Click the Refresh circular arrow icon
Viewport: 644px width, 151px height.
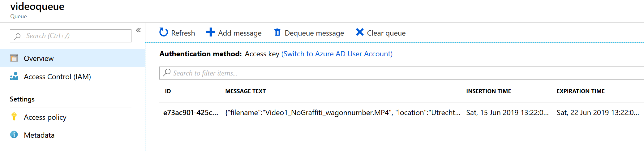164,32
